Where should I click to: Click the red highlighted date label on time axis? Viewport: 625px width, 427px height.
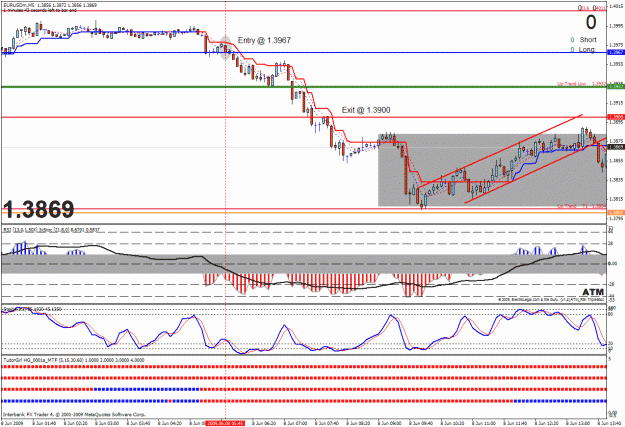(224, 423)
